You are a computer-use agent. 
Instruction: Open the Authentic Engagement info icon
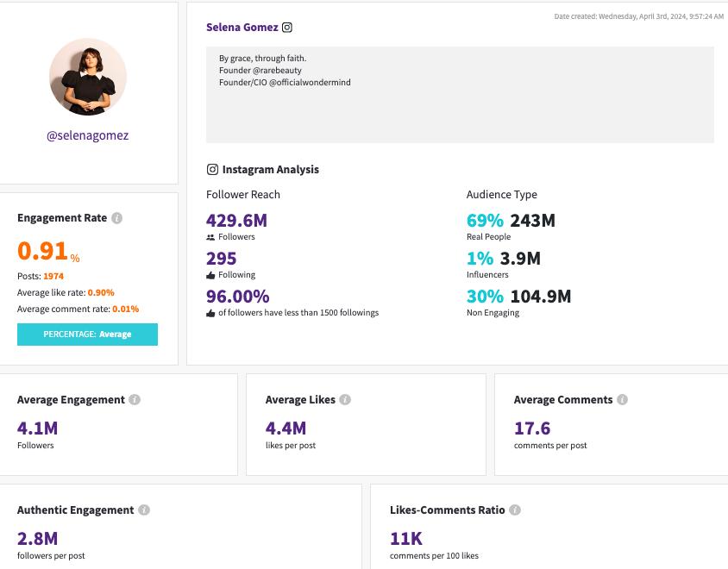(144, 510)
